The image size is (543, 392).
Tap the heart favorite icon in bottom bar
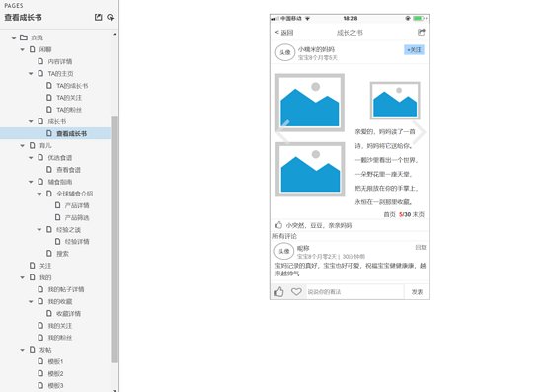click(296, 292)
